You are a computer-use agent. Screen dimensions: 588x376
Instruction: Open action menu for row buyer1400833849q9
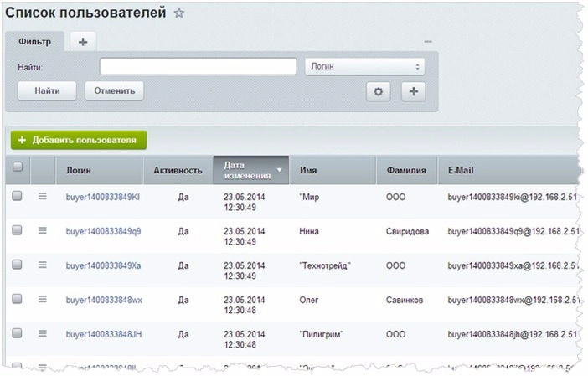(x=43, y=230)
